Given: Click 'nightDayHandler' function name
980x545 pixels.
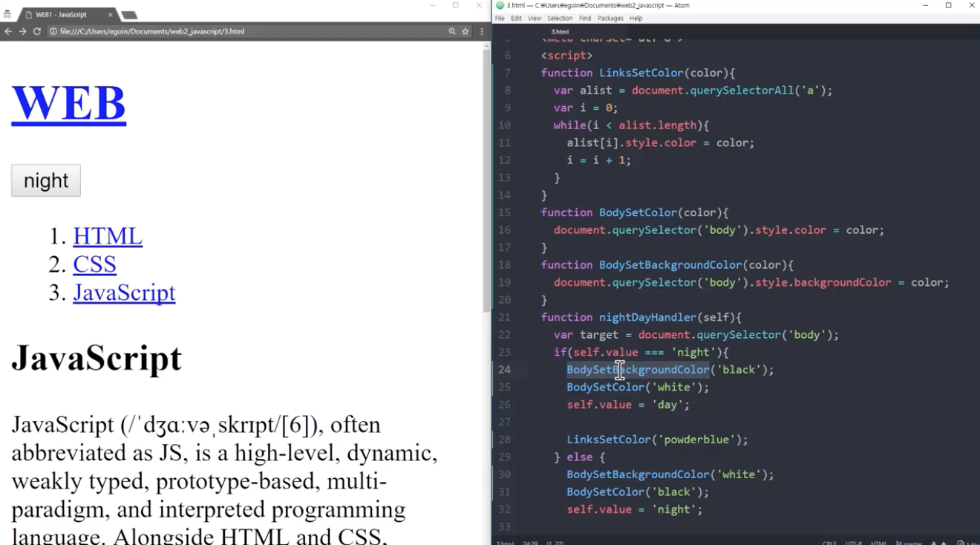Looking at the screenshot, I should point(648,318).
